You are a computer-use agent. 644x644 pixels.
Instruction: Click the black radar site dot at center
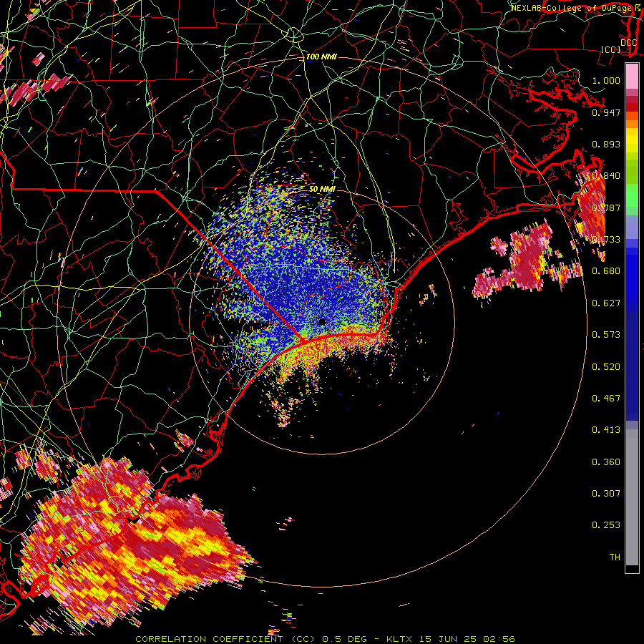[321, 321]
